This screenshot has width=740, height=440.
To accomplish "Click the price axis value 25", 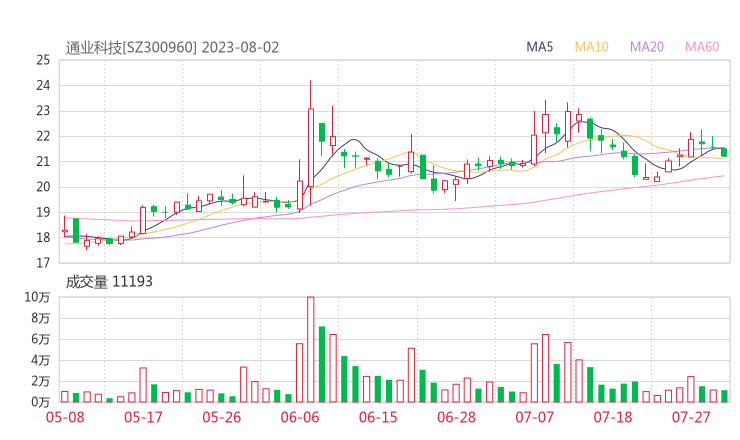I will tap(43, 60).
